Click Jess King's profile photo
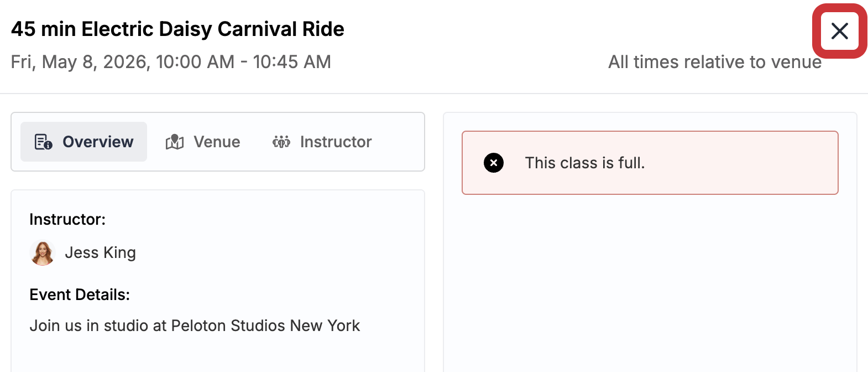868x372 pixels. [43, 253]
